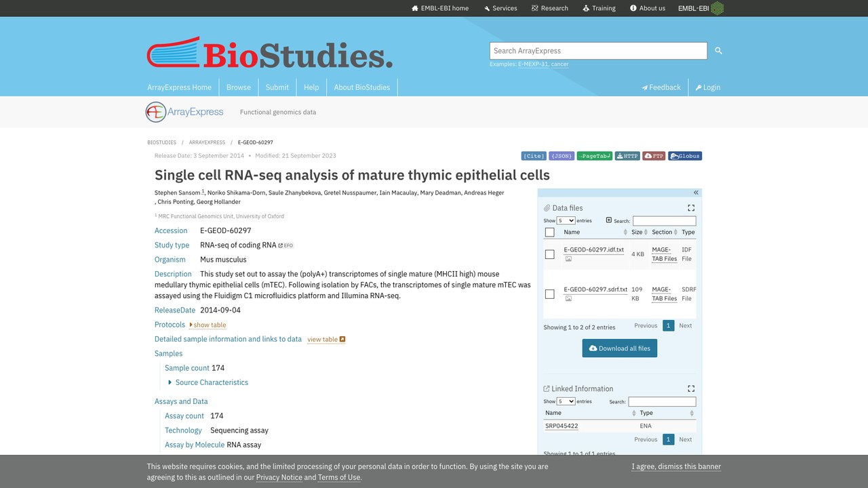Check the box for E-GEOD-60297.sdrf.txt
The width and height of the screenshot is (868, 488).
pos(550,294)
